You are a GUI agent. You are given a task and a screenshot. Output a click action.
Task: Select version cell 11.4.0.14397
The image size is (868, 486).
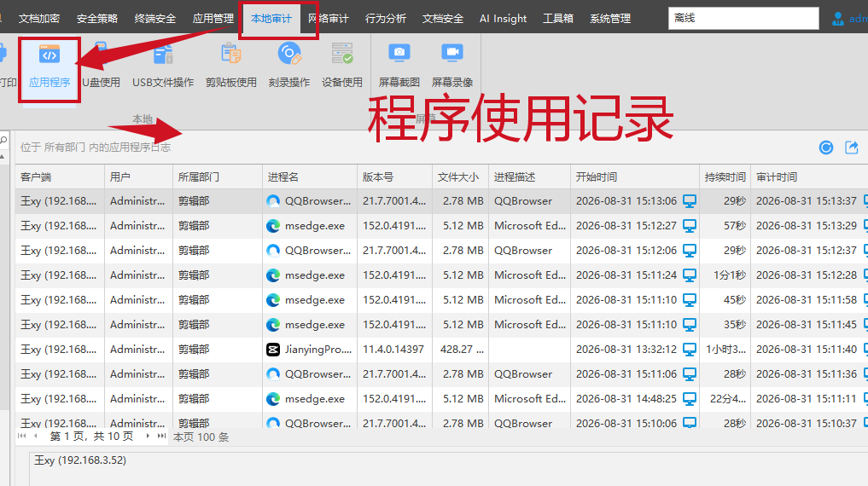point(393,350)
